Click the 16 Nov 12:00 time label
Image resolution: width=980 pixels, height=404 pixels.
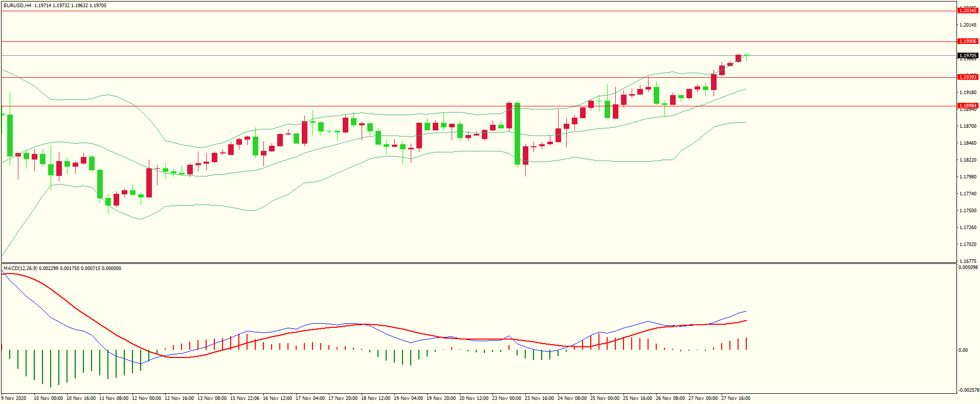[278, 398]
